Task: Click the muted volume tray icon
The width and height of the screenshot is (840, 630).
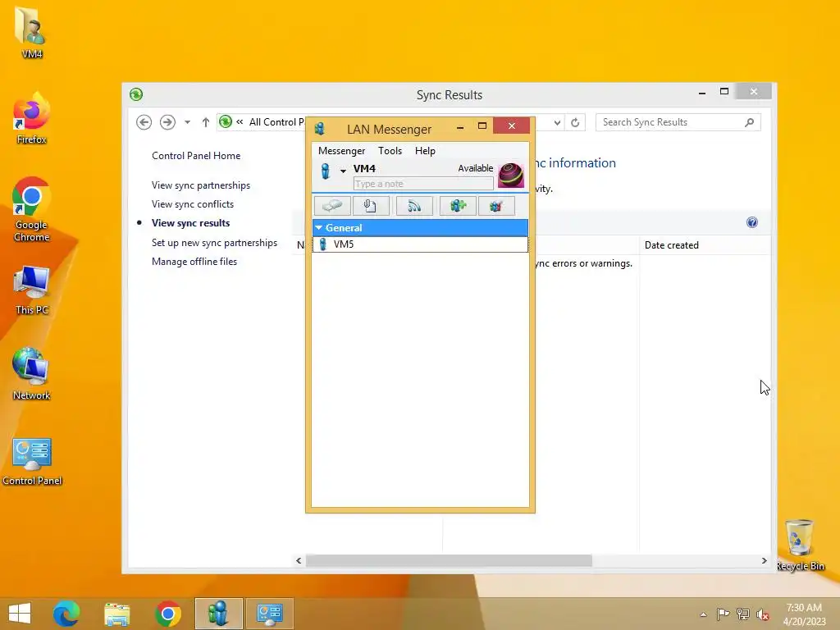Action: tap(763, 614)
